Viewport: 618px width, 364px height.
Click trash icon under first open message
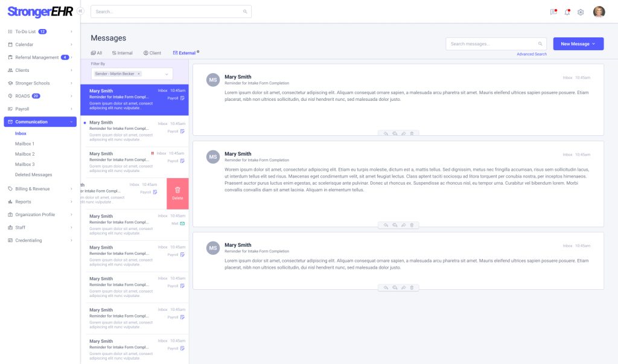(x=412, y=133)
